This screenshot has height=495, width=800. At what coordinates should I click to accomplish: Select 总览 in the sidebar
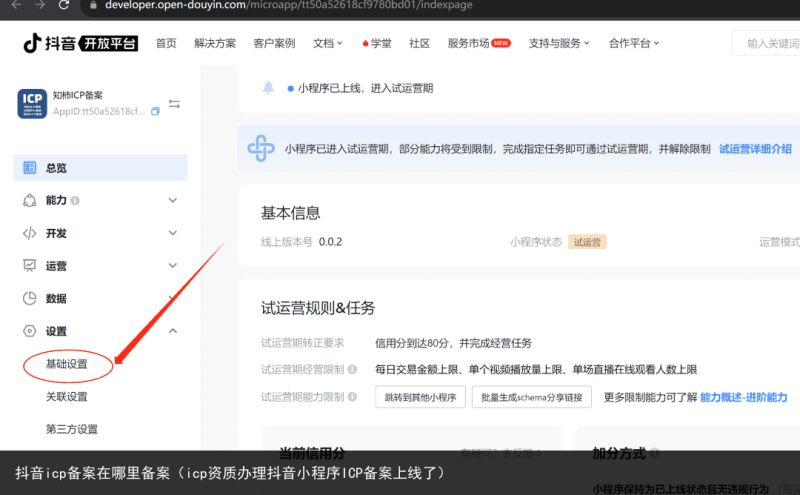101,167
